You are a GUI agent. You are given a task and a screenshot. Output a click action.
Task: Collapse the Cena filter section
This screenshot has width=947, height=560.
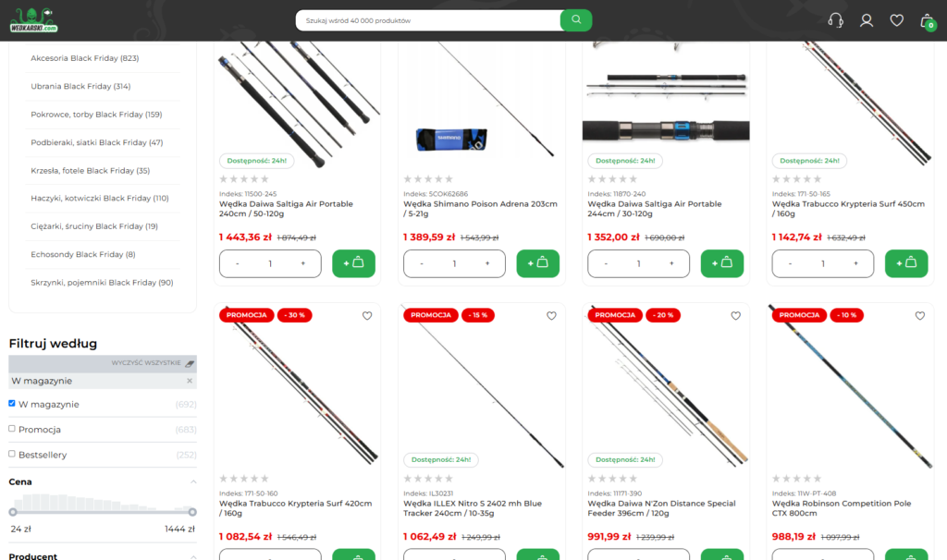tap(193, 481)
